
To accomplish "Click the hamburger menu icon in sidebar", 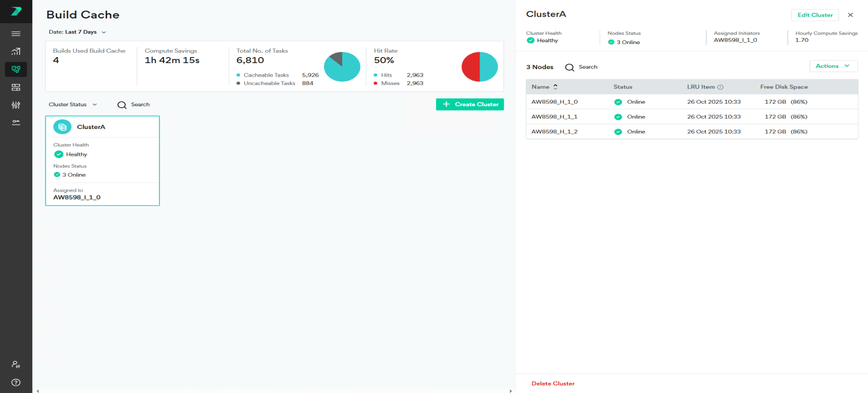I will (16, 33).
